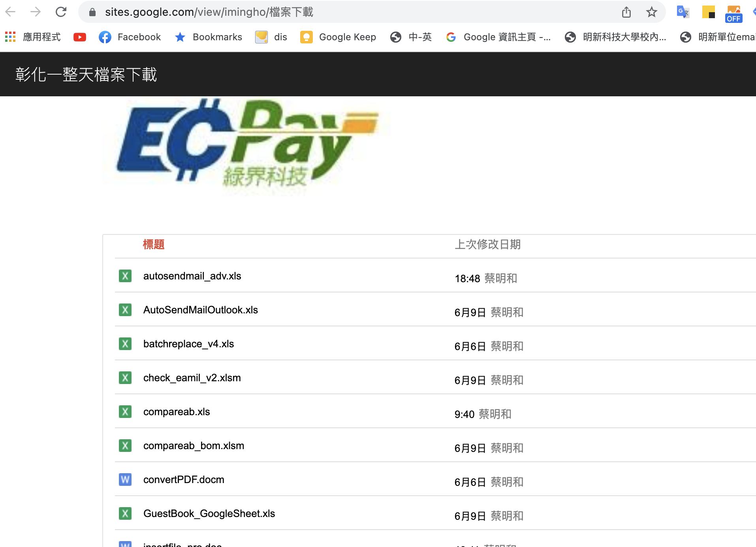Open AutoSendMailOutlook.xls file

coord(201,310)
